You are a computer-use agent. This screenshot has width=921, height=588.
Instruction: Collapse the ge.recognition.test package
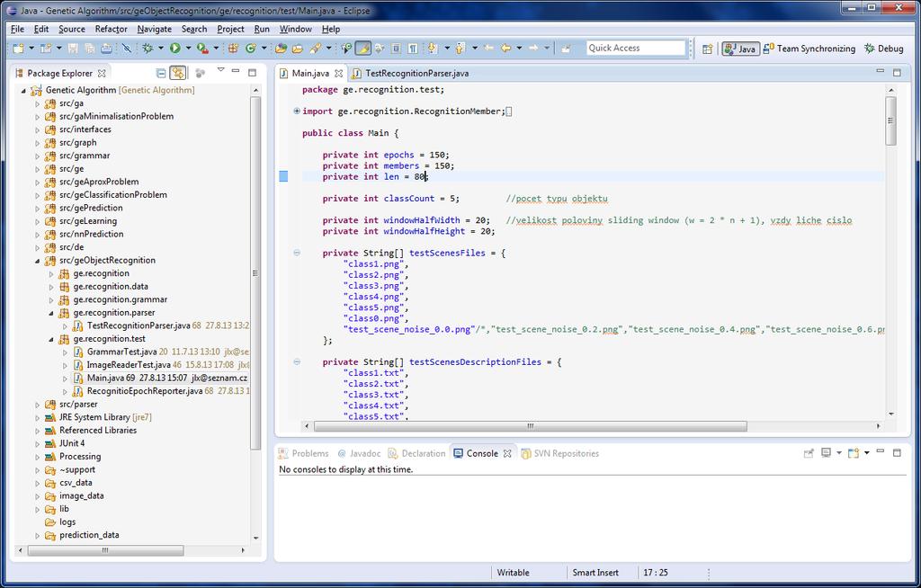51,339
